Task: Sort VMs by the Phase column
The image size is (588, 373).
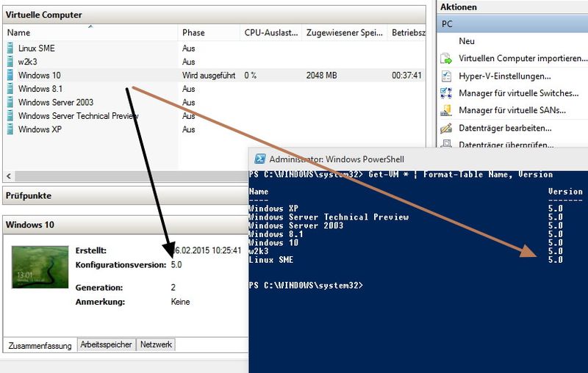Action: [x=209, y=32]
